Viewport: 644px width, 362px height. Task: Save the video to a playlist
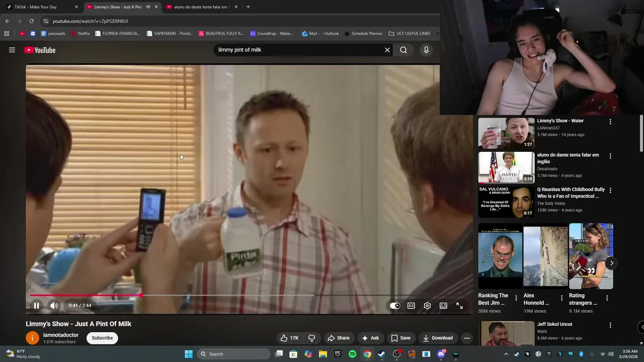[x=401, y=338]
